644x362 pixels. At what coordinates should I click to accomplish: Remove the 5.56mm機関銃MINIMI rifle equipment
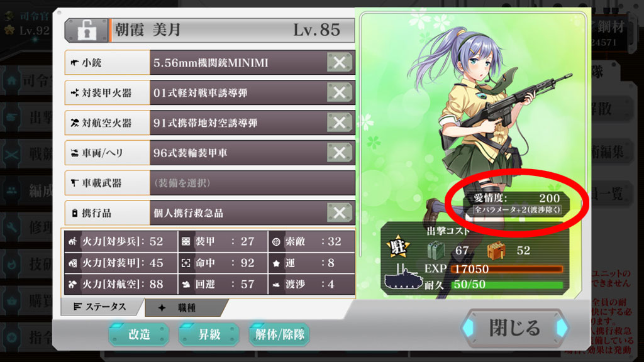339,62
